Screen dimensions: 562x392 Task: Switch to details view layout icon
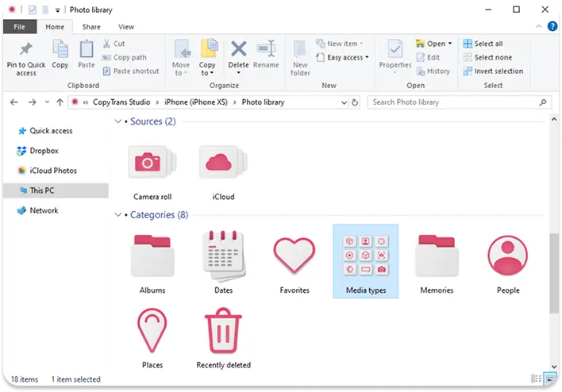pyautogui.click(x=536, y=379)
